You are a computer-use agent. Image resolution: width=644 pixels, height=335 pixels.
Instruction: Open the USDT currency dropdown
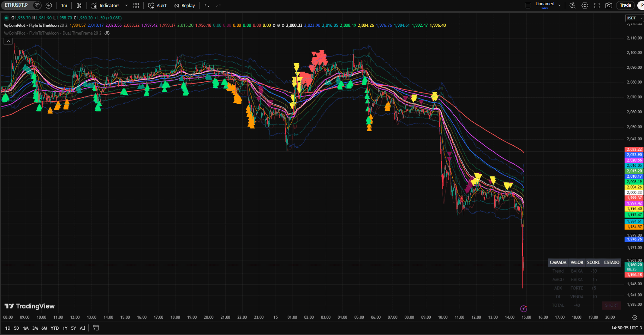pos(634,18)
